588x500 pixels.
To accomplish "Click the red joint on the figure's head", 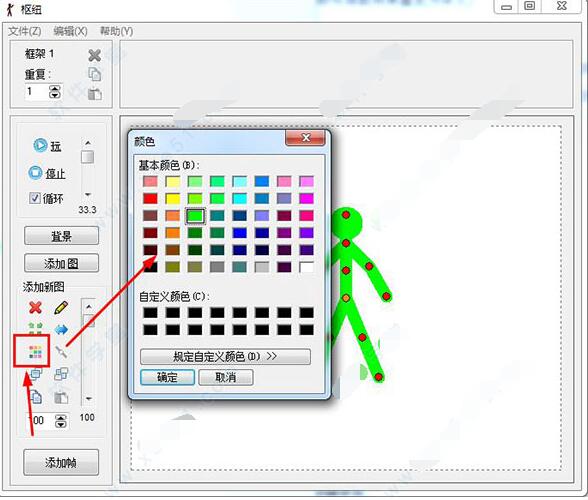I will point(346,215).
